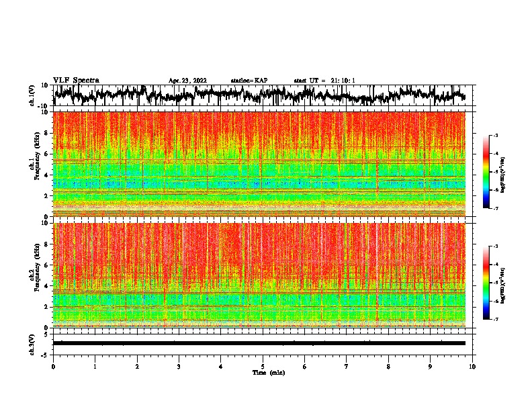Click time axis tick label "8"
This screenshot has width=532, height=411.
point(388,367)
